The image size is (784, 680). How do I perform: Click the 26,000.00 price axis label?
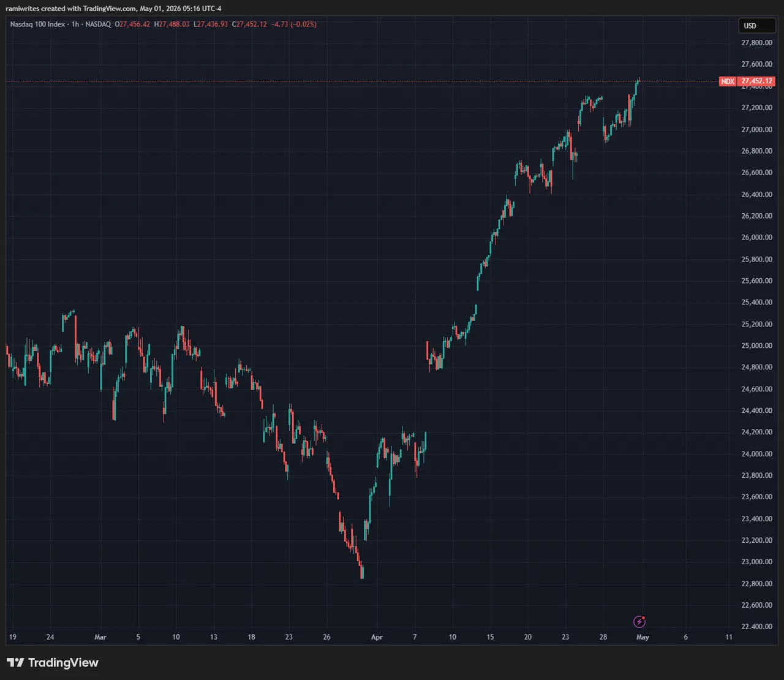[x=756, y=238]
